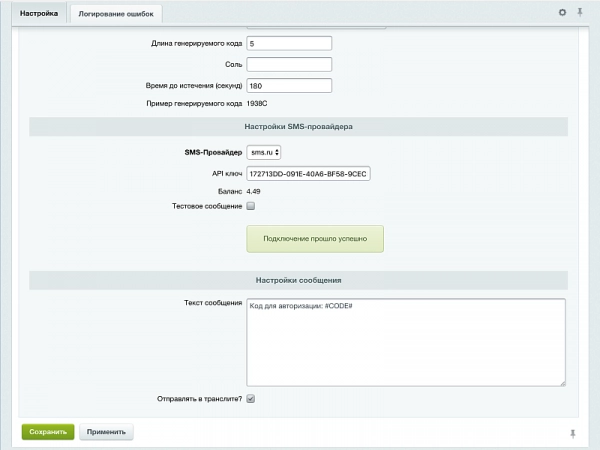
Task: Click the Тестовое сообщение label
Action: coord(207,206)
